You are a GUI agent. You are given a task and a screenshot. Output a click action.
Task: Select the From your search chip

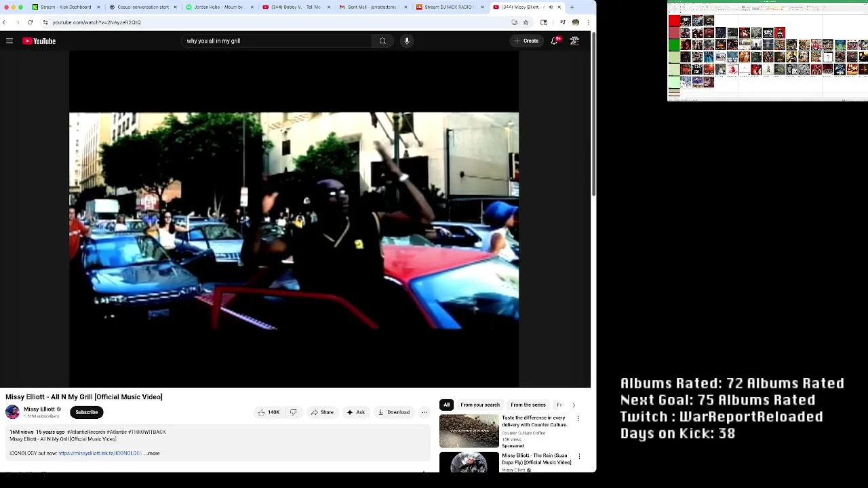tap(480, 405)
